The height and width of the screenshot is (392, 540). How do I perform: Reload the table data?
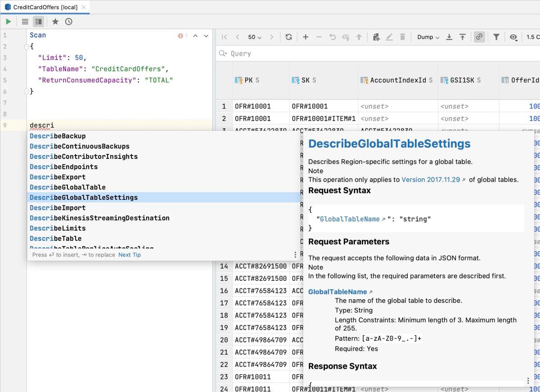click(x=289, y=37)
